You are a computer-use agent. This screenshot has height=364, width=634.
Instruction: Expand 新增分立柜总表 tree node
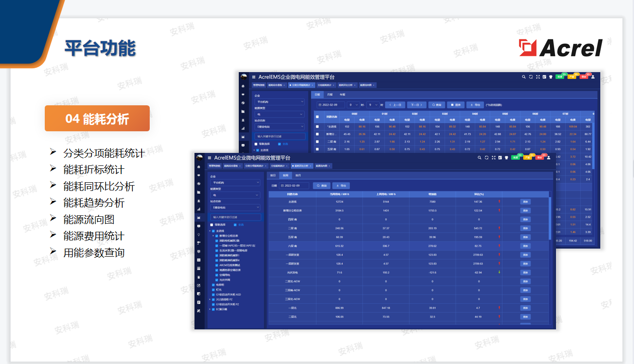(213, 236)
